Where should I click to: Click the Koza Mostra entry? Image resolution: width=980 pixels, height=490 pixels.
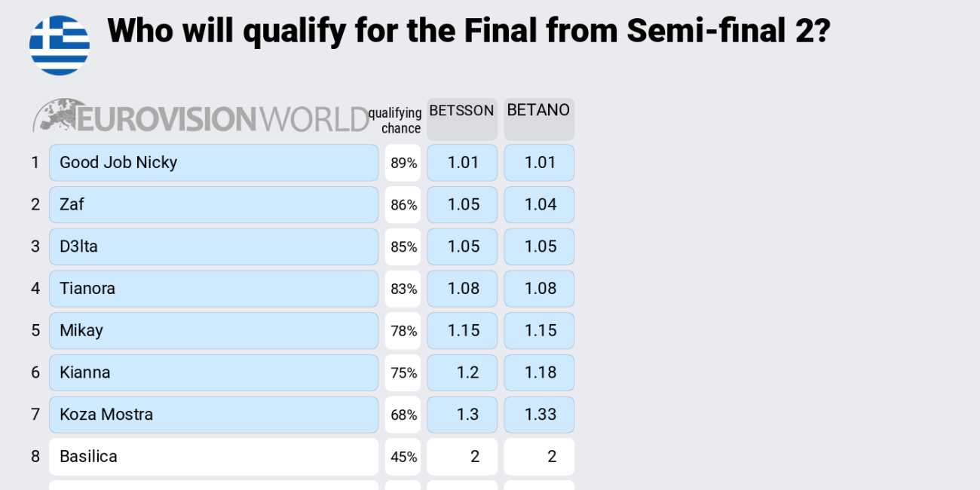213,415
